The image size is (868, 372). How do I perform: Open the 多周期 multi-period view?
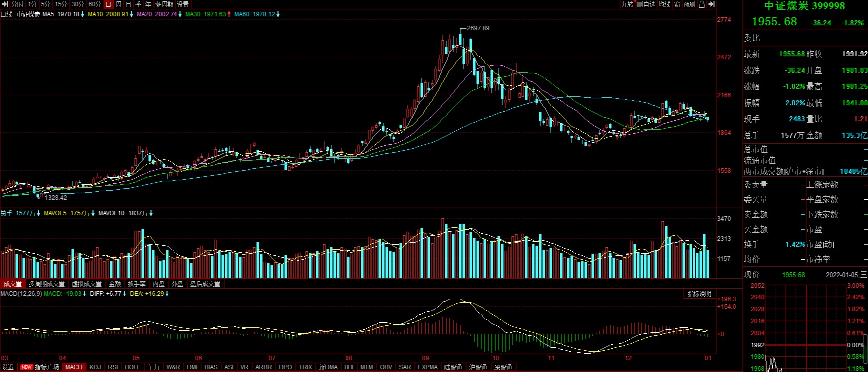tap(164, 4)
